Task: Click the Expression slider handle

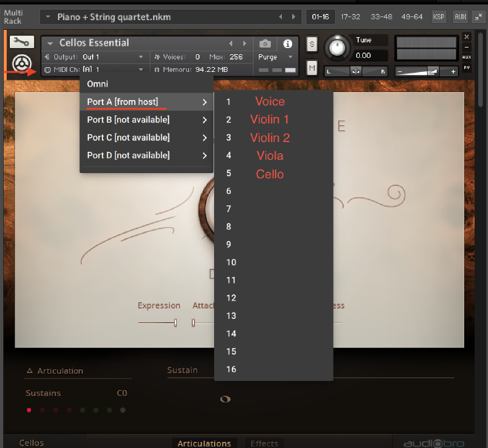Action: pyautogui.click(x=176, y=322)
